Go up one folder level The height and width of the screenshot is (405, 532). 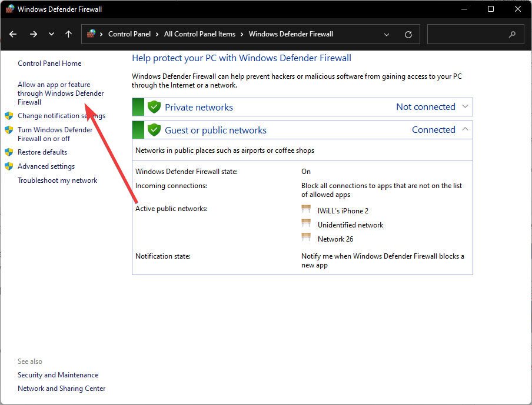tap(68, 34)
